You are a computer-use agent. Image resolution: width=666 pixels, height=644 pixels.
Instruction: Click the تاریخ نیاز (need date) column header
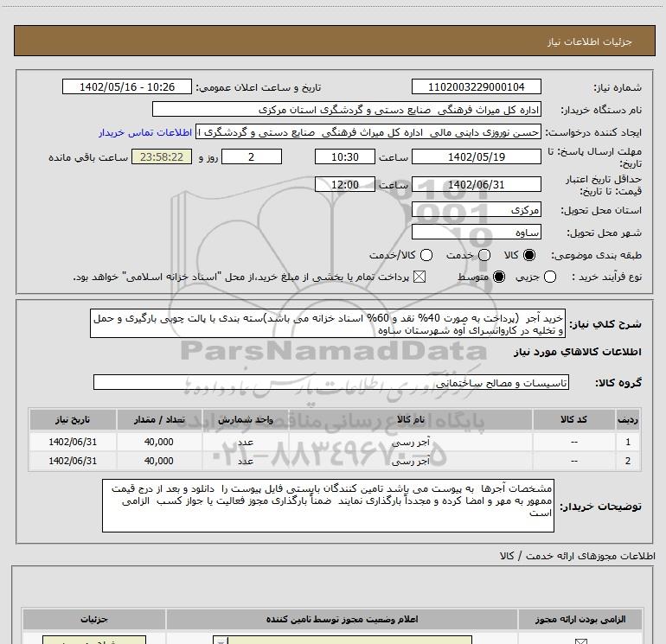pyautogui.click(x=73, y=419)
